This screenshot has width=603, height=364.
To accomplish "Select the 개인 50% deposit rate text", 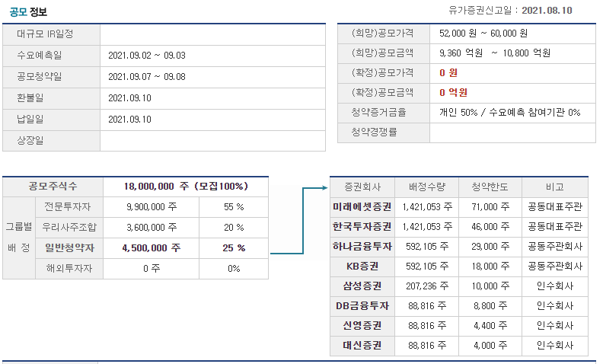I will click(x=458, y=113).
